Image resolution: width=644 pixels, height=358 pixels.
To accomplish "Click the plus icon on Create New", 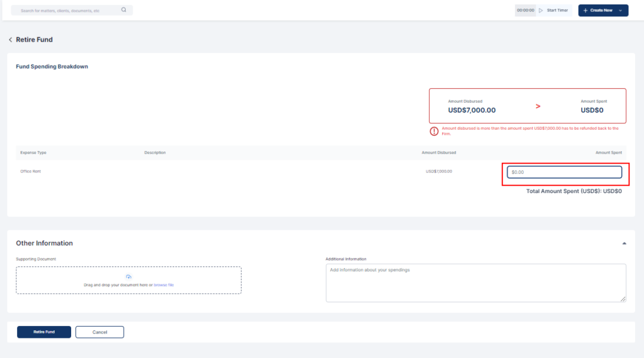I will (586, 11).
